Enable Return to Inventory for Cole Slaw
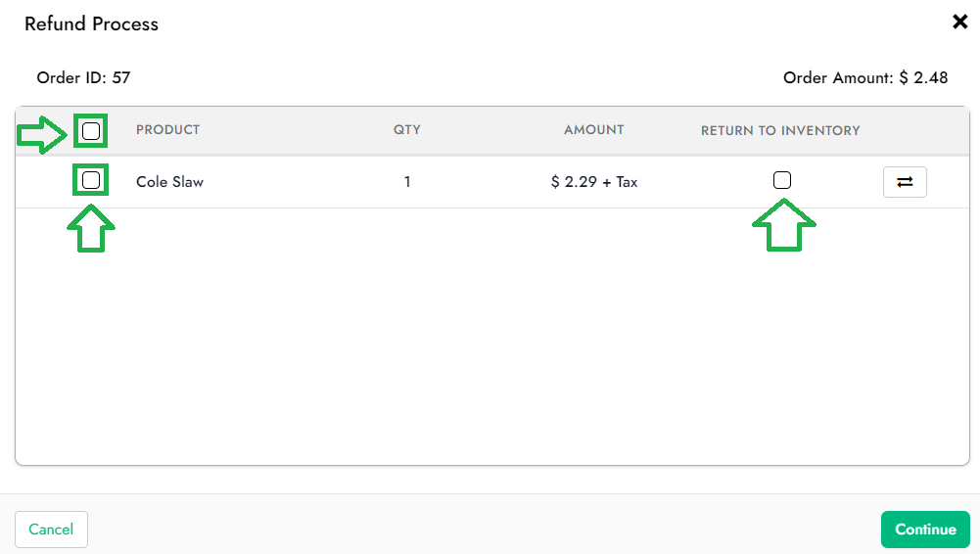This screenshot has height=554, width=980. [x=782, y=180]
